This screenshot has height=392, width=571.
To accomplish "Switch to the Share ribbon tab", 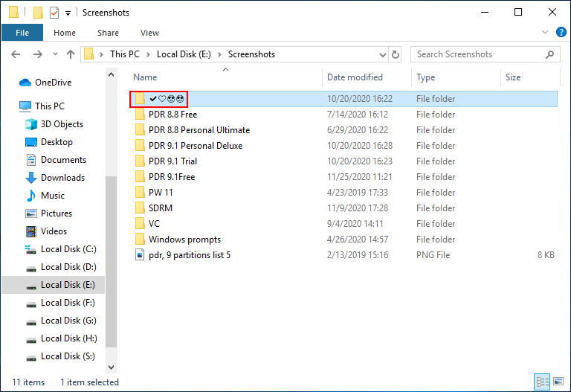I will [x=108, y=33].
